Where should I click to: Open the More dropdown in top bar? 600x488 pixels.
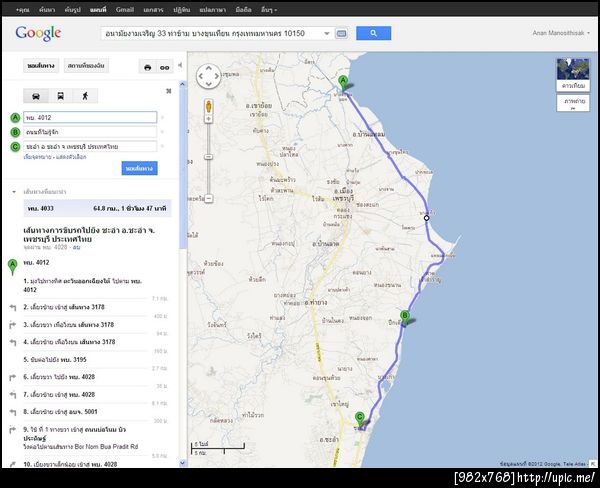pyautogui.click(x=269, y=10)
